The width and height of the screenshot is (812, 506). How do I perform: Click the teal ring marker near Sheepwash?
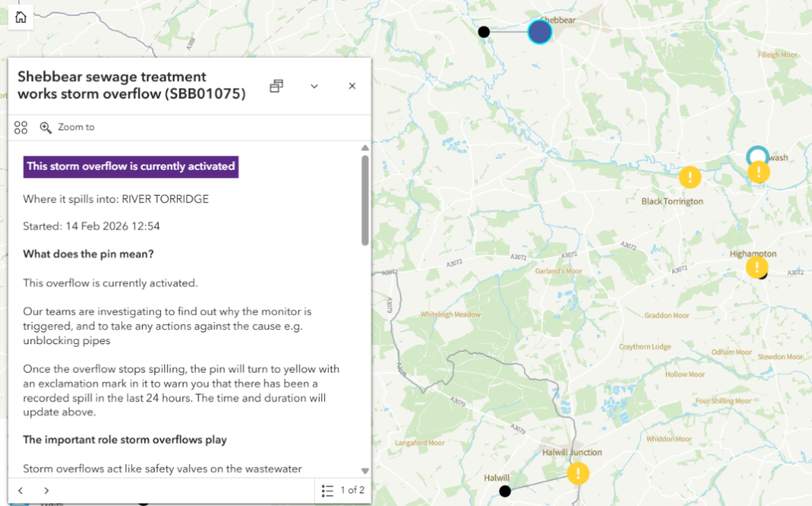[x=757, y=155]
